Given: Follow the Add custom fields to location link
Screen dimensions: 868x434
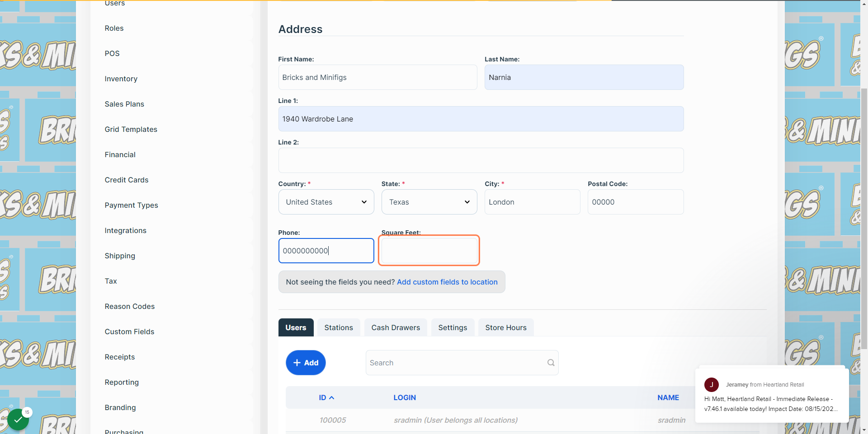Looking at the screenshot, I should (x=447, y=282).
